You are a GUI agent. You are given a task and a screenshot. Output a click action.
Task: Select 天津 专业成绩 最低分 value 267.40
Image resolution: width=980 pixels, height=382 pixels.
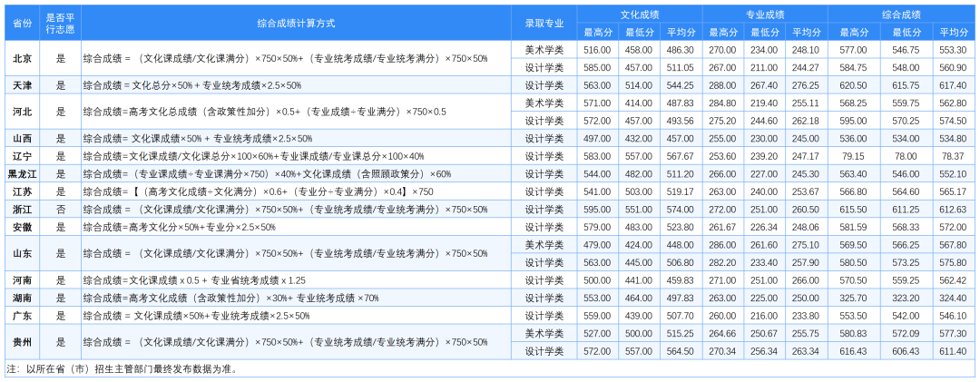[764, 85]
